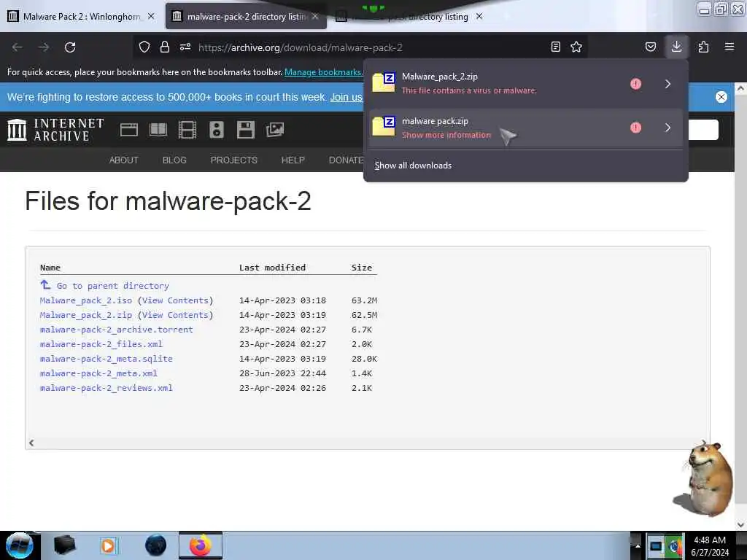Go forward with the browser forward arrow

pyautogui.click(x=44, y=47)
